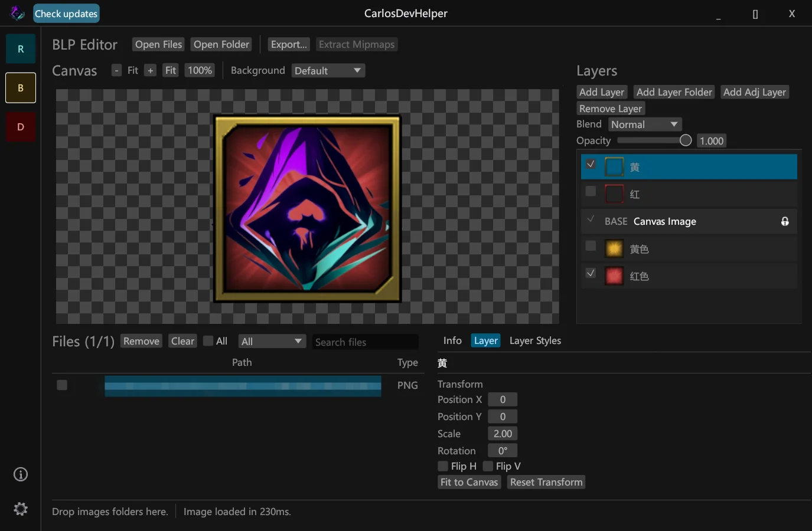812x531 pixels.
Task: Click the CarlosDevHelper app logo icon
Action: [x=17, y=13]
